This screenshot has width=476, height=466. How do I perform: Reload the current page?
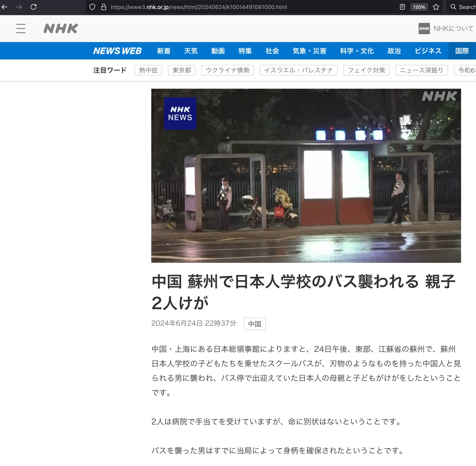(34, 7)
